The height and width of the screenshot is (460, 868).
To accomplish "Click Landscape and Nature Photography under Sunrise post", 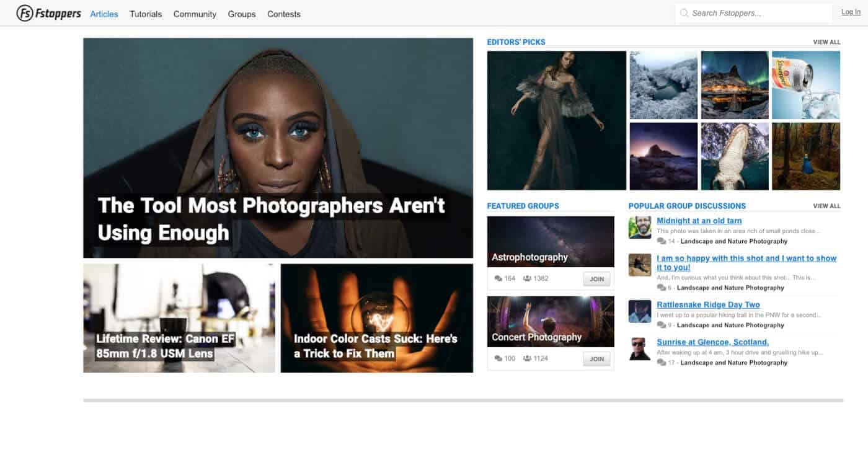I will pos(734,363).
